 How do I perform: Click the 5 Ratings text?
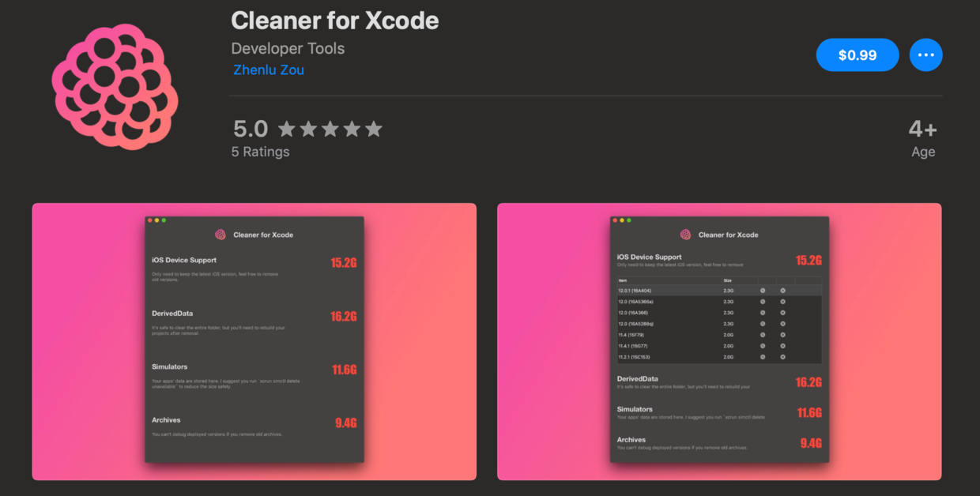(x=261, y=152)
